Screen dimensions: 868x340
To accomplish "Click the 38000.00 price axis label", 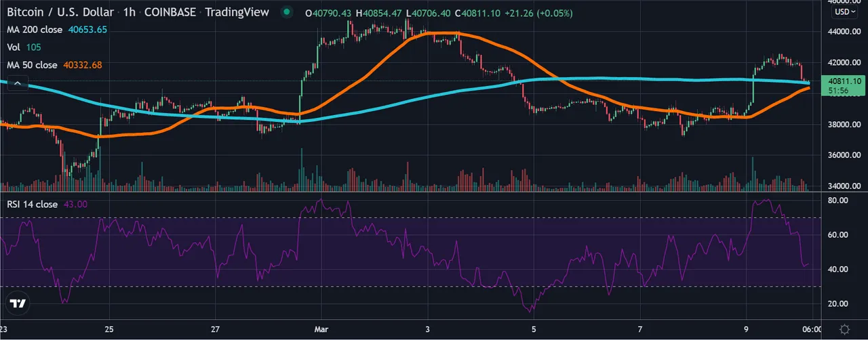I will [x=843, y=125].
